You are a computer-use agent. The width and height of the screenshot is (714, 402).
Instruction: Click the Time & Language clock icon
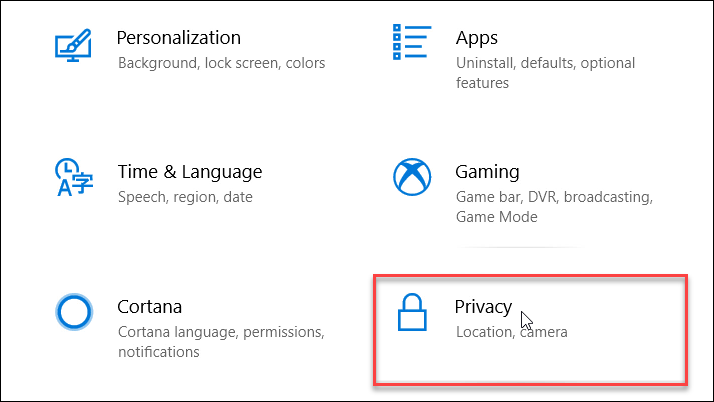(73, 180)
